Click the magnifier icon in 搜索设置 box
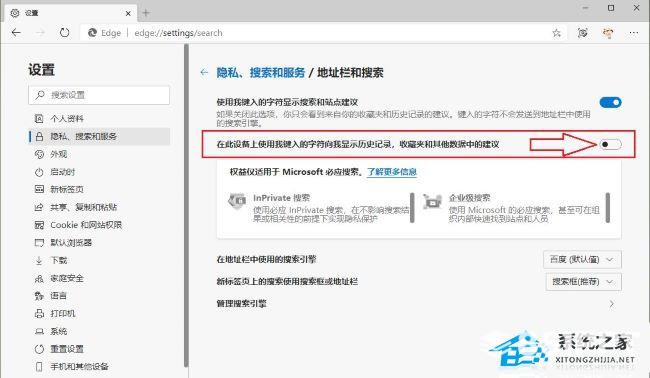Image resolution: width=650 pixels, height=378 pixels. pos(39,95)
